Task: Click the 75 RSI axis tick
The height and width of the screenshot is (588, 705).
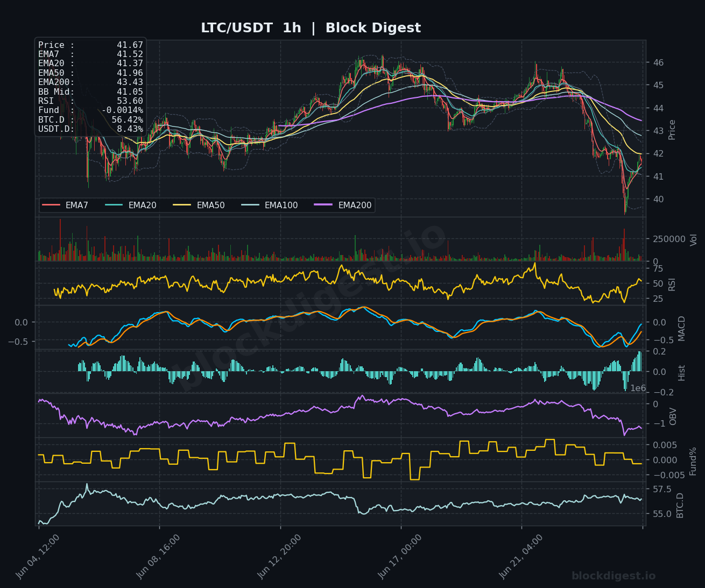Action: [x=658, y=269]
